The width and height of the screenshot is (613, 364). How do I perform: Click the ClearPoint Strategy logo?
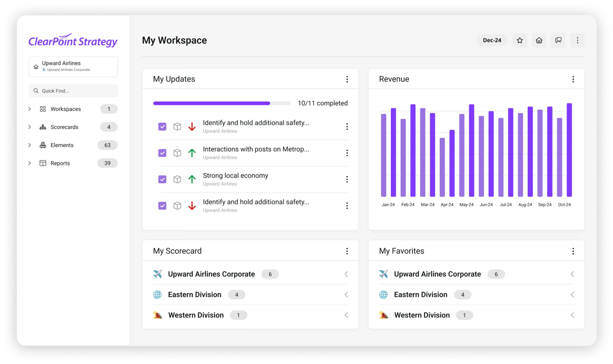click(73, 40)
